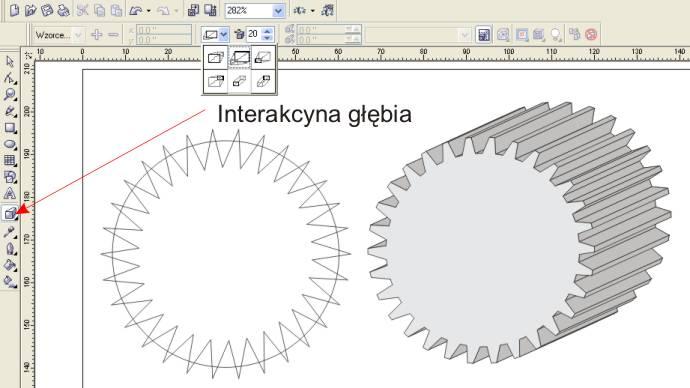
Task: Choose the top-left extrusion type option
Action: click(x=216, y=58)
